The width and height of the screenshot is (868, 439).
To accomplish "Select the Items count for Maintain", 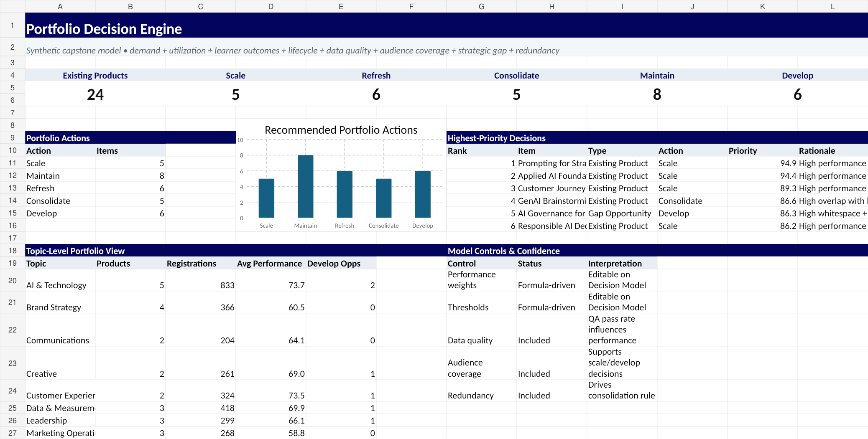I will tap(130, 176).
